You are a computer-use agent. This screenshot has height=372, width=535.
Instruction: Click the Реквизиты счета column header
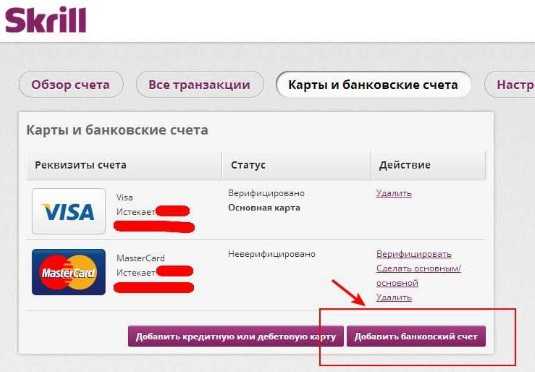pyautogui.click(x=81, y=165)
